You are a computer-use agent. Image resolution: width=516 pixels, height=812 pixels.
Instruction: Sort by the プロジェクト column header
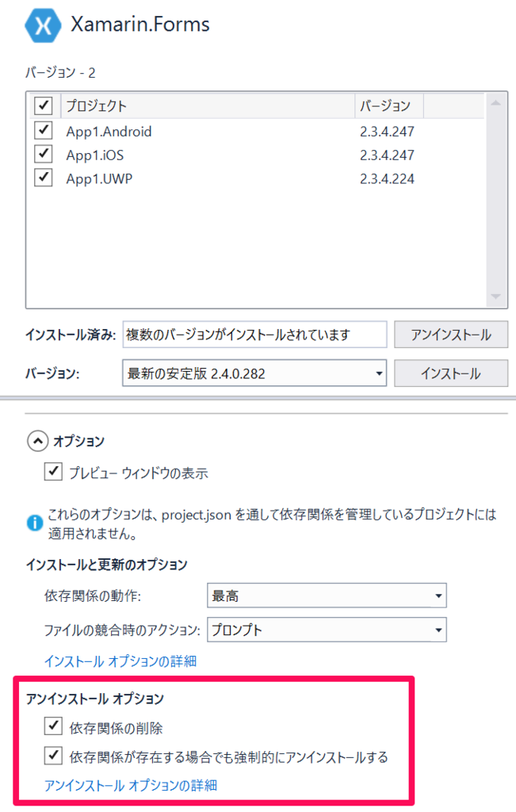208,105
